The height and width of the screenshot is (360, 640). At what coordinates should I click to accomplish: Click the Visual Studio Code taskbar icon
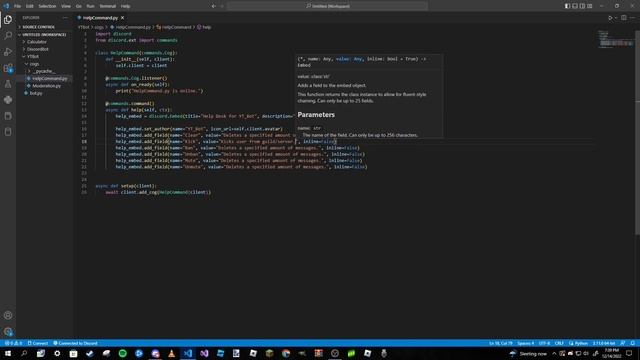188,353
